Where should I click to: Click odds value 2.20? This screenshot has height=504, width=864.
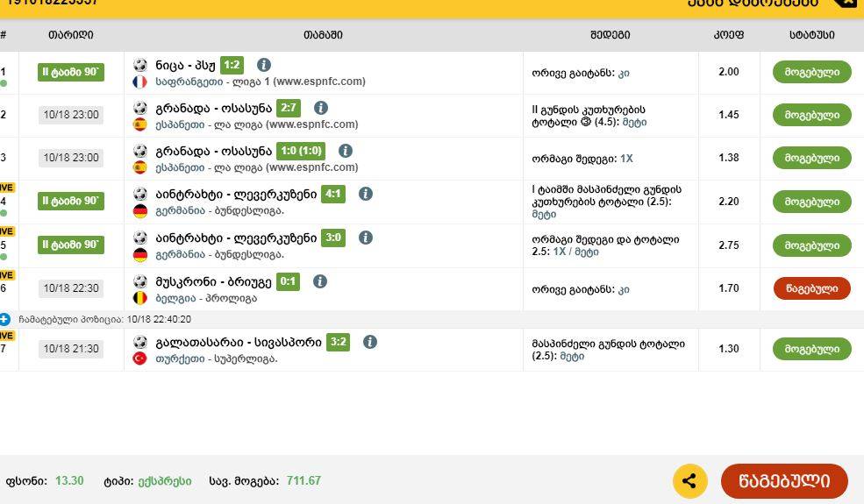pos(728,202)
